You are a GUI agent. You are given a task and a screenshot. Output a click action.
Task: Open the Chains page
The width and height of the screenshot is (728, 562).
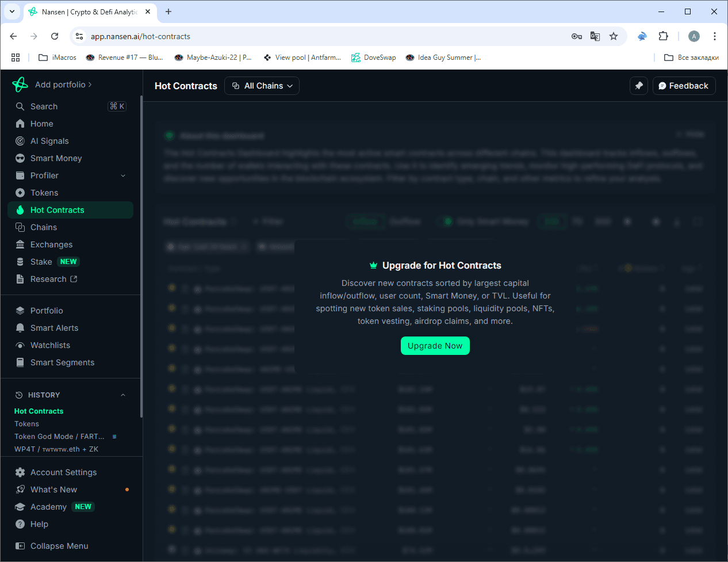click(x=71, y=227)
